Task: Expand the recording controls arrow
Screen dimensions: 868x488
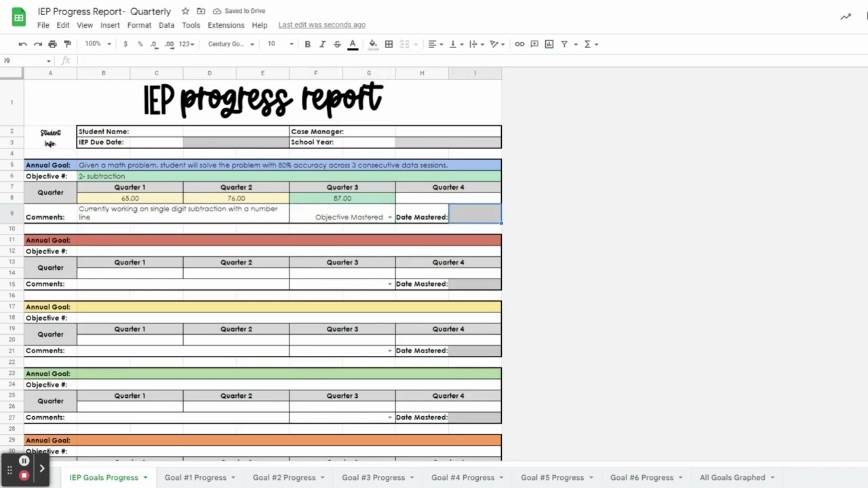Action: (x=41, y=468)
